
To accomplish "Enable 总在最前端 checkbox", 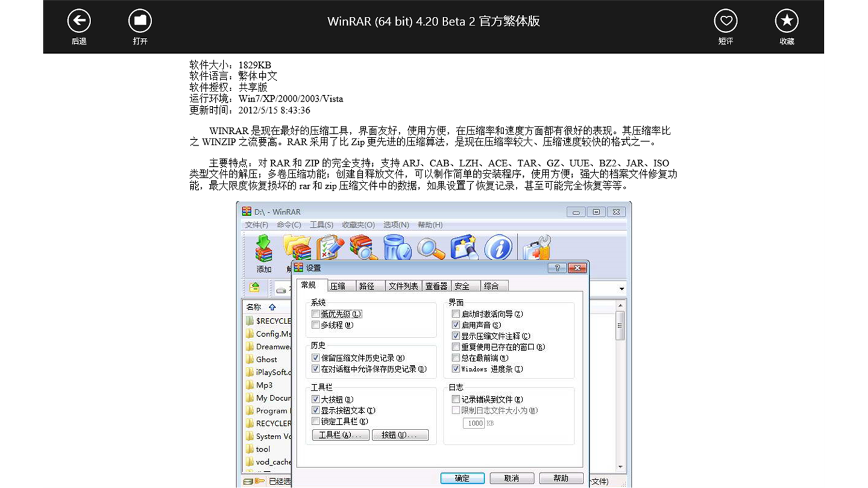I will (456, 358).
